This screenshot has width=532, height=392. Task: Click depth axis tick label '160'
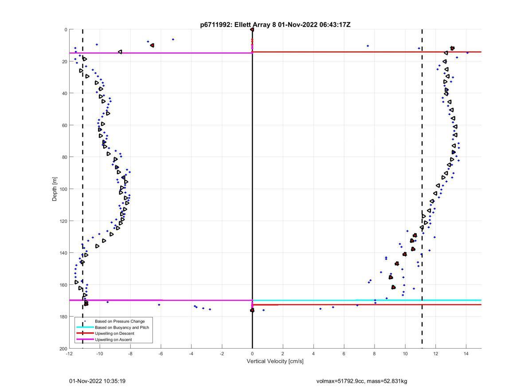click(x=63, y=285)
